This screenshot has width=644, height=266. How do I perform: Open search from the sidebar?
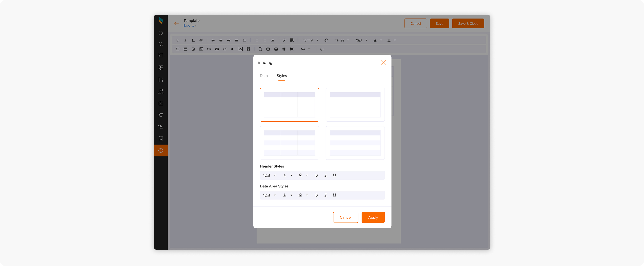[161, 44]
